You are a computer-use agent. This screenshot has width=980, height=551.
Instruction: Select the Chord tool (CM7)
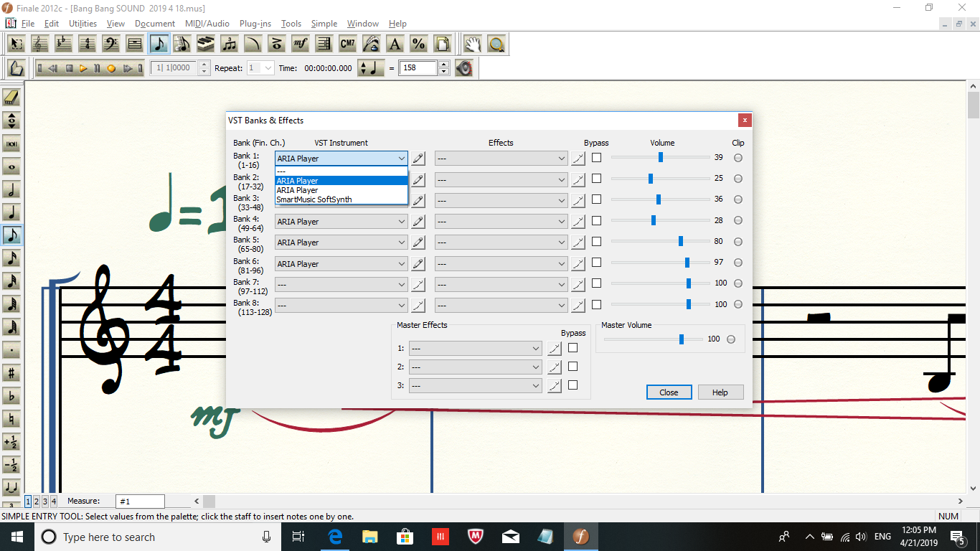pyautogui.click(x=347, y=44)
